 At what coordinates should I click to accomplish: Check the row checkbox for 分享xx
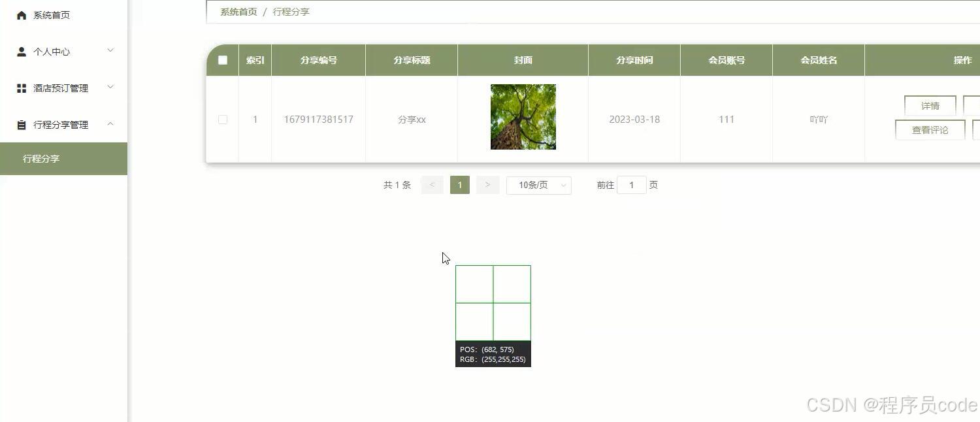click(x=222, y=120)
